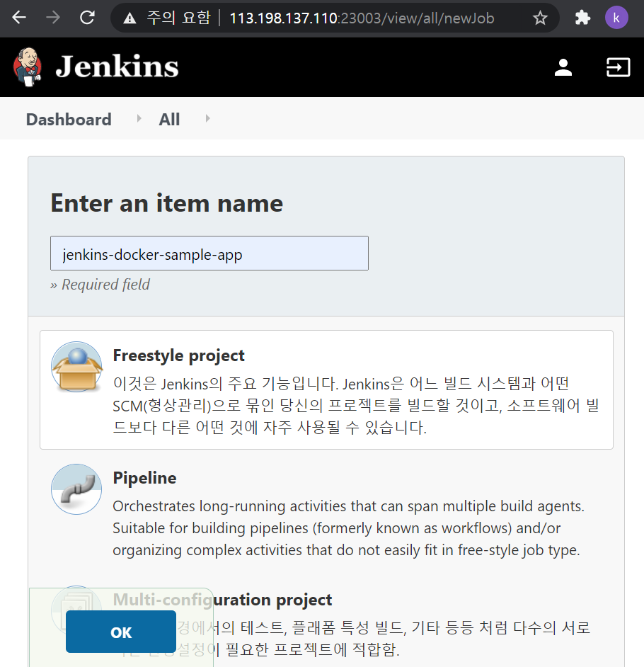Open the Jenkins wordmark home link
644x667 pixels.
click(x=117, y=67)
